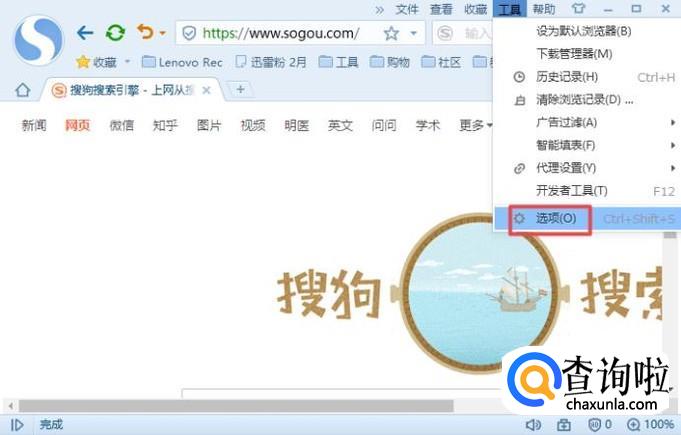681x435 pixels.
Task: Click the 网页 link
Action: [x=77, y=125]
